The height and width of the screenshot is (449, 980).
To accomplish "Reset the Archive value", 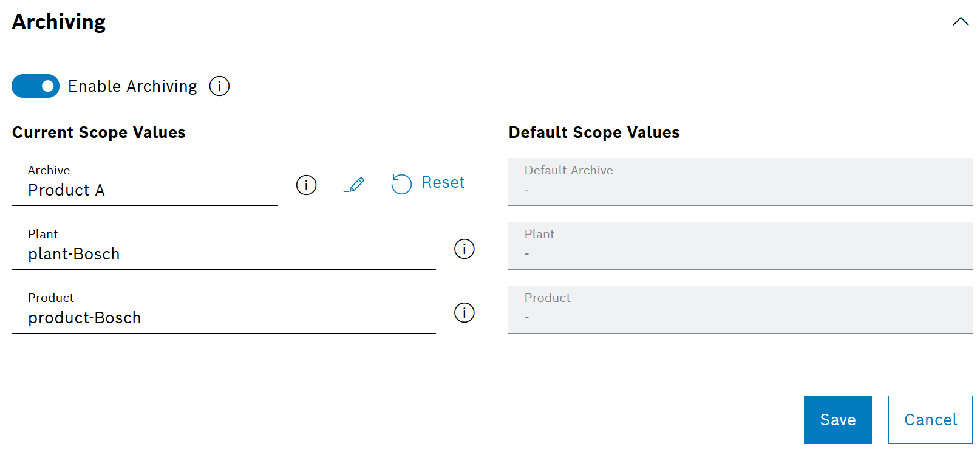I will tap(428, 183).
